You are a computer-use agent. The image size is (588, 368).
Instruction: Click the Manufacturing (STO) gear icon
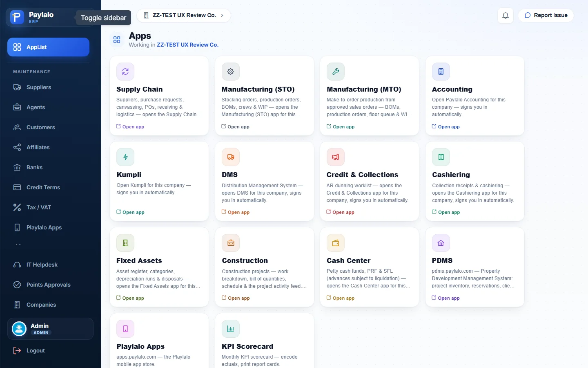coord(231,72)
